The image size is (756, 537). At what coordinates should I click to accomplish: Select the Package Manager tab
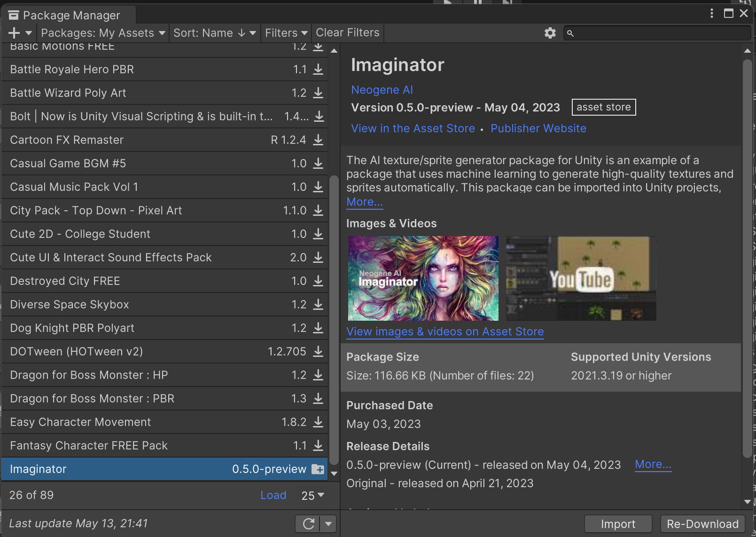pos(70,16)
